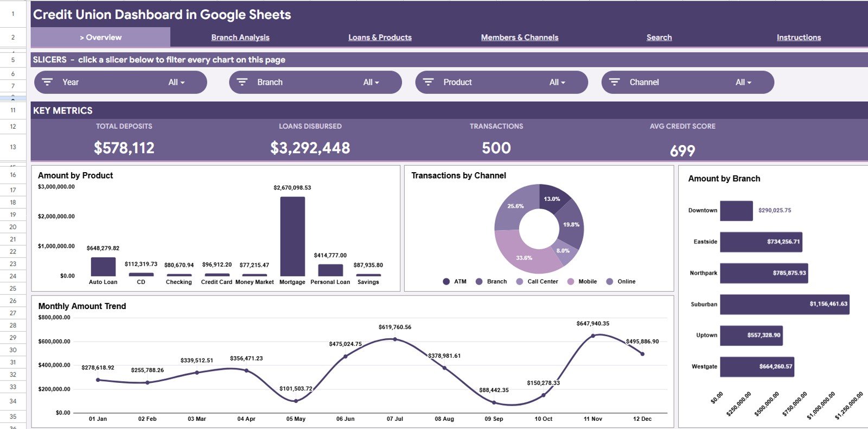Screen dimensions: 868x429
Task: Select the Personal Loan bar
Action: (330, 270)
